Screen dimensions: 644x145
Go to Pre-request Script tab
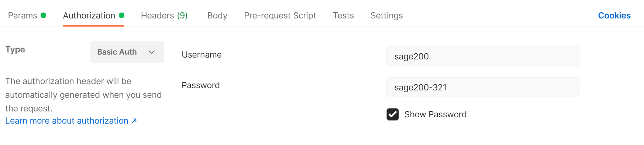click(280, 15)
